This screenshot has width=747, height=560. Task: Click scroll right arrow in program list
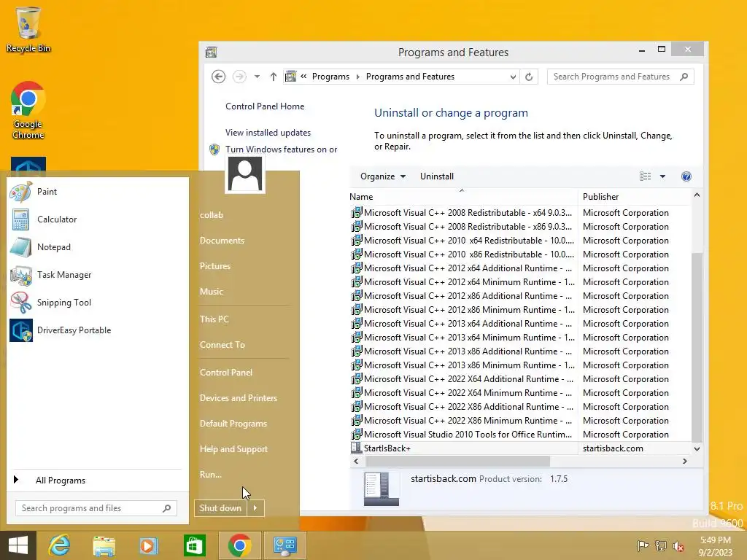(684, 462)
